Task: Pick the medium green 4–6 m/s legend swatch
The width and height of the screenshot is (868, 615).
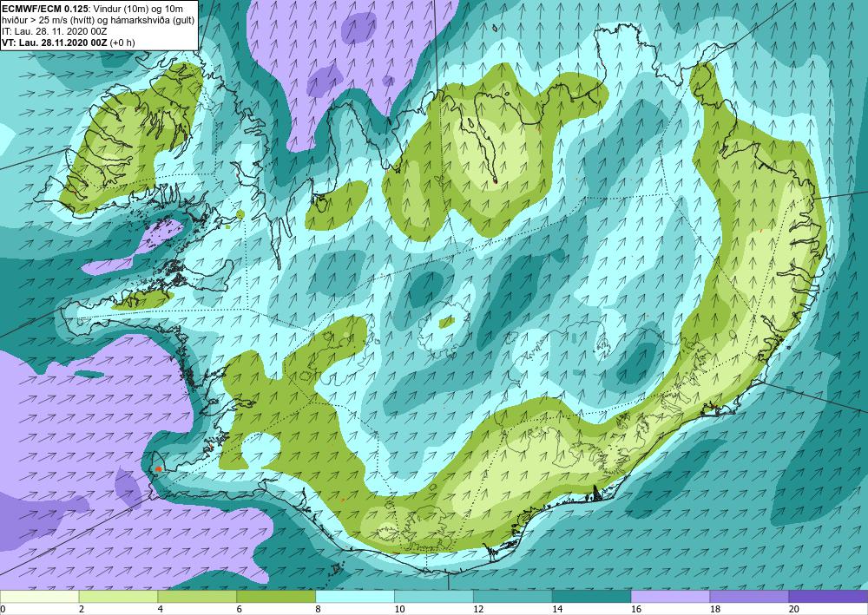Action: click(197, 597)
